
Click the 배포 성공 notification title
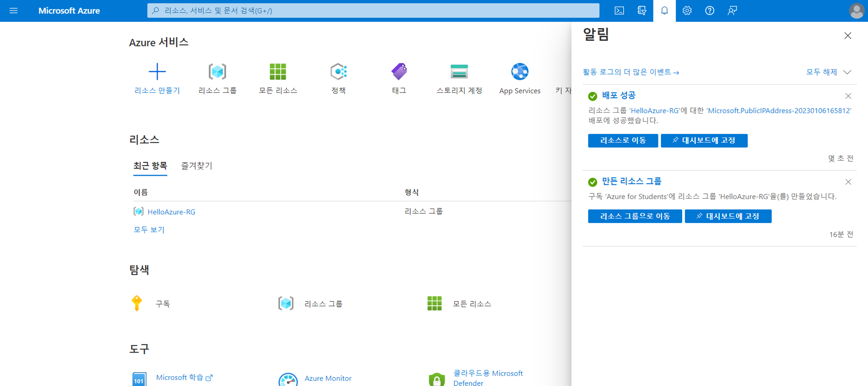tap(618, 95)
